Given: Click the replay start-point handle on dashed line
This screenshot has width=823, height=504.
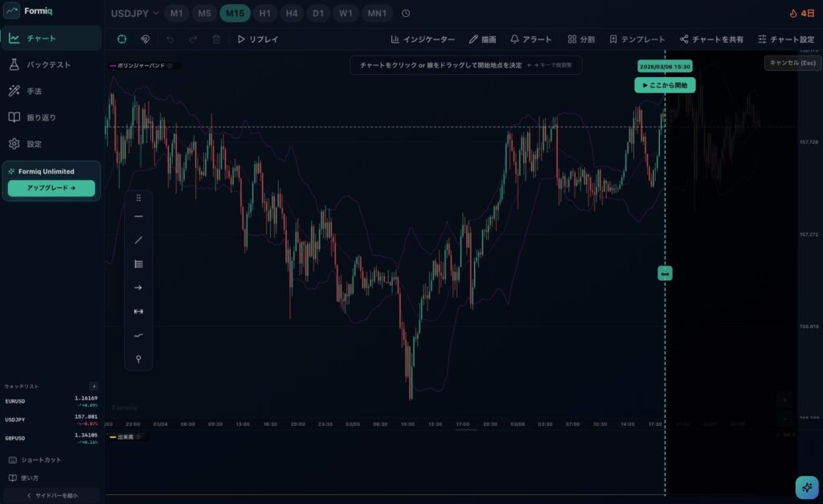Looking at the screenshot, I should coord(665,274).
